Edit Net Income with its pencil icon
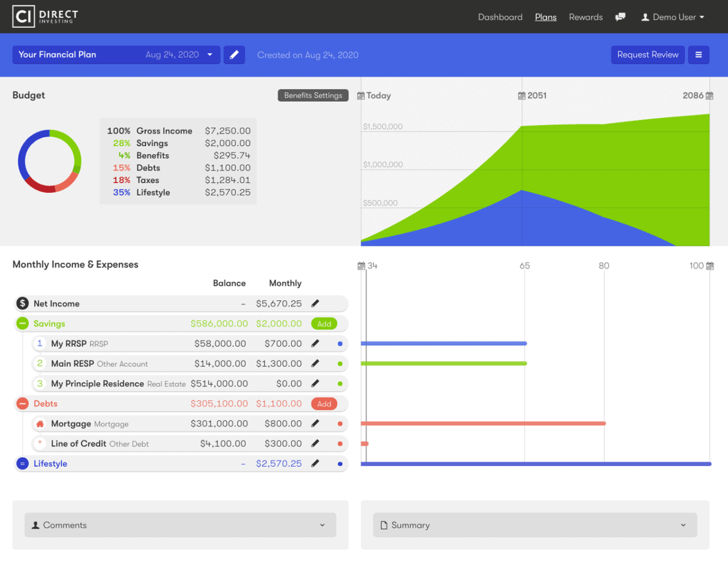The width and height of the screenshot is (728, 566). click(x=315, y=303)
